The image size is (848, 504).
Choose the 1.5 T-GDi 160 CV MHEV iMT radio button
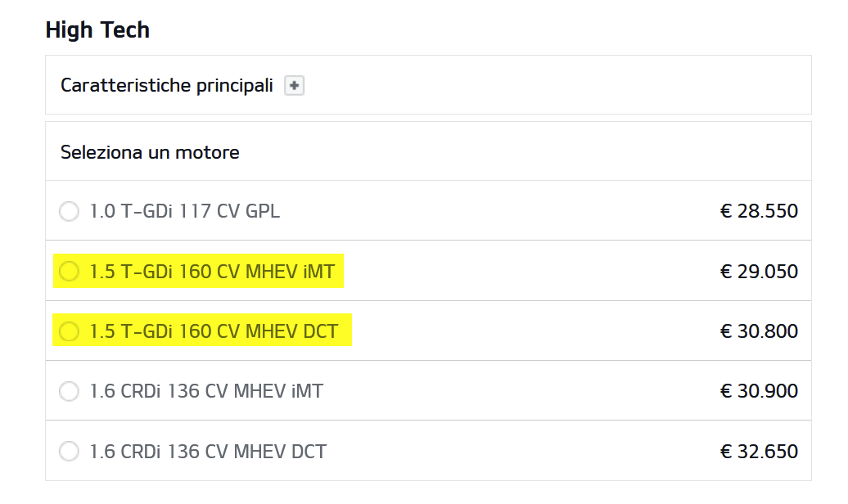70,271
